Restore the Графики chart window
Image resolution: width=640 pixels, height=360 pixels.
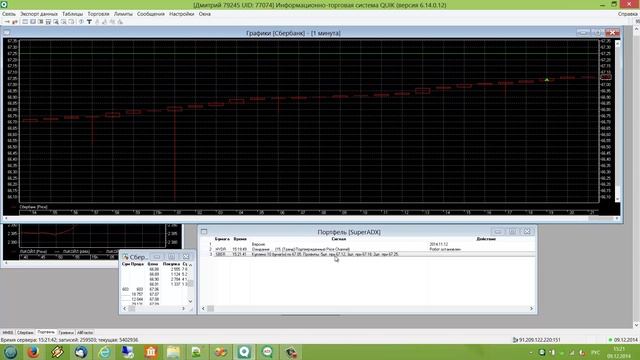(598, 33)
